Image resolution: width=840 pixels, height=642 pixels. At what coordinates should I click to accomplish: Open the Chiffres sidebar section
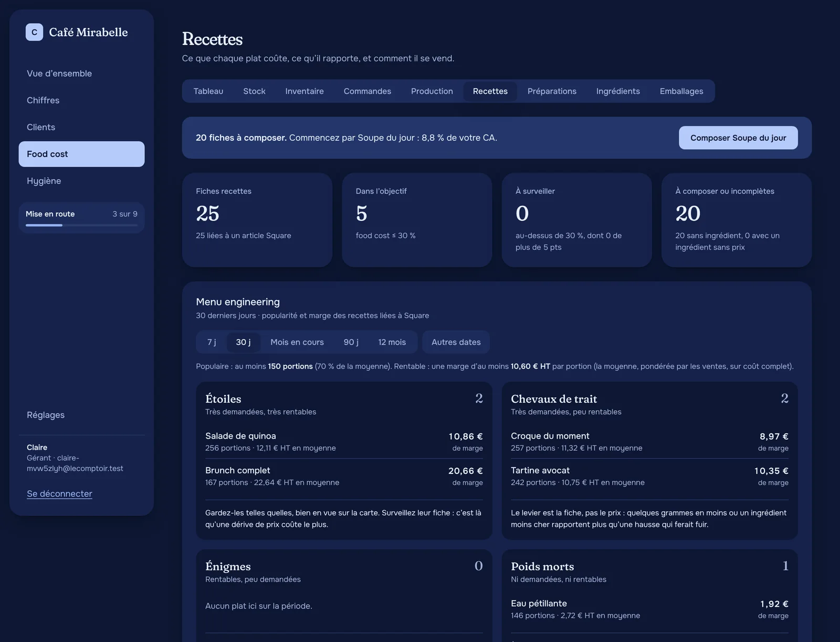[x=81, y=100]
